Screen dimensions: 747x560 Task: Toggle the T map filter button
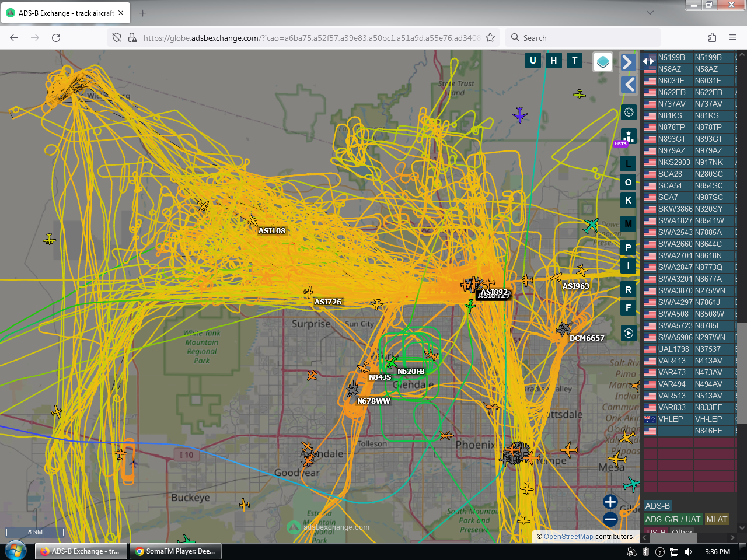coord(575,60)
